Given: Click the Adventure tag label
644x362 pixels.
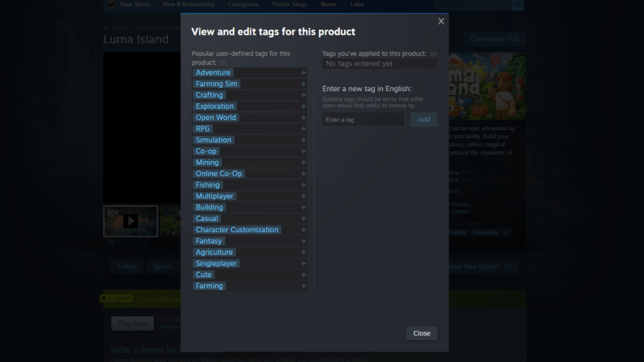Looking at the screenshot, I should tap(213, 73).
